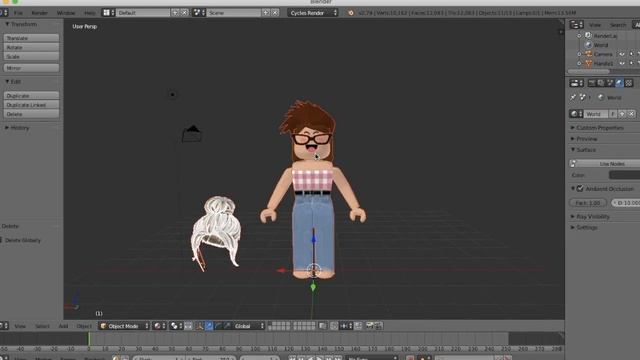Click the Duplicate button
640x360 pixels.
pyautogui.click(x=31, y=96)
